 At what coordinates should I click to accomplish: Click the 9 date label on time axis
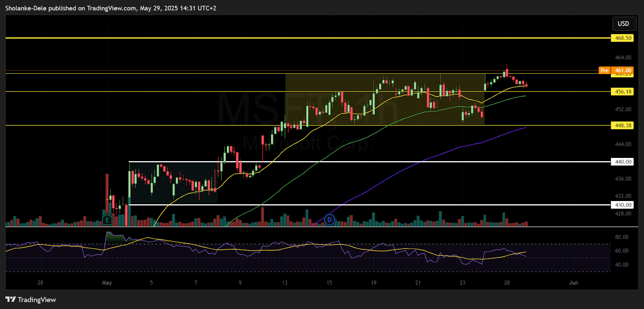240,282
